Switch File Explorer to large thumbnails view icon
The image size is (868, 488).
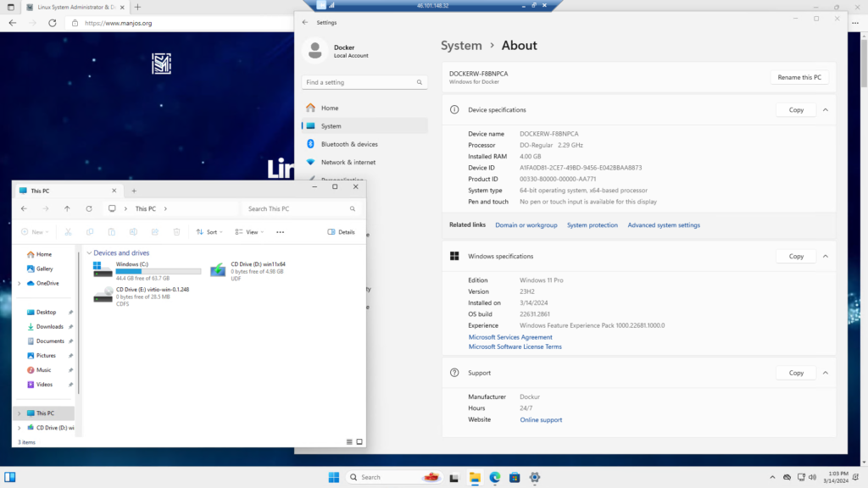click(359, 441)
